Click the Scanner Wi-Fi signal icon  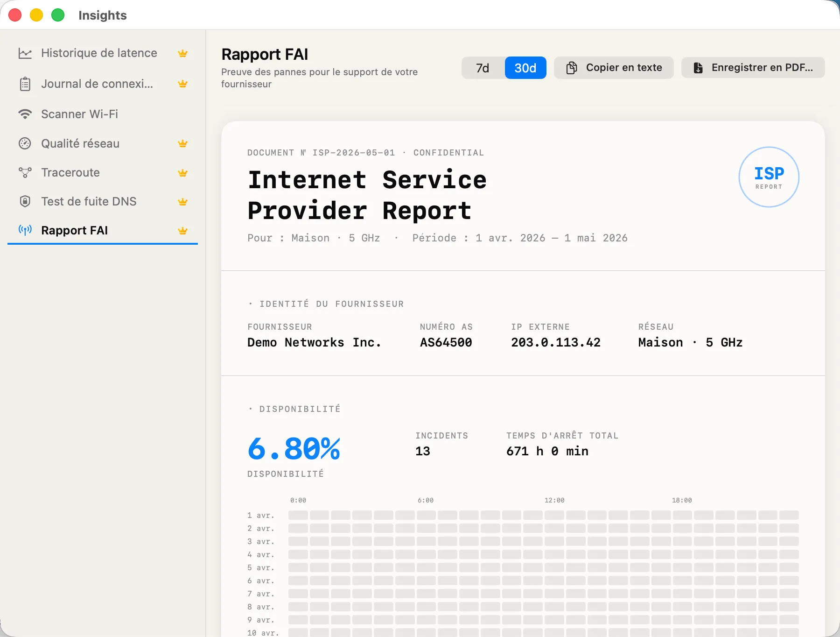pos(25,114)
